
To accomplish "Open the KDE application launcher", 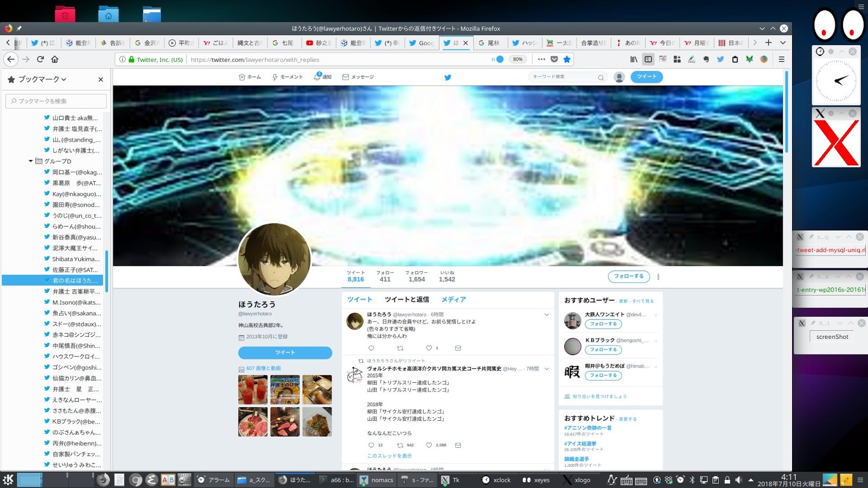I will 8,479.
